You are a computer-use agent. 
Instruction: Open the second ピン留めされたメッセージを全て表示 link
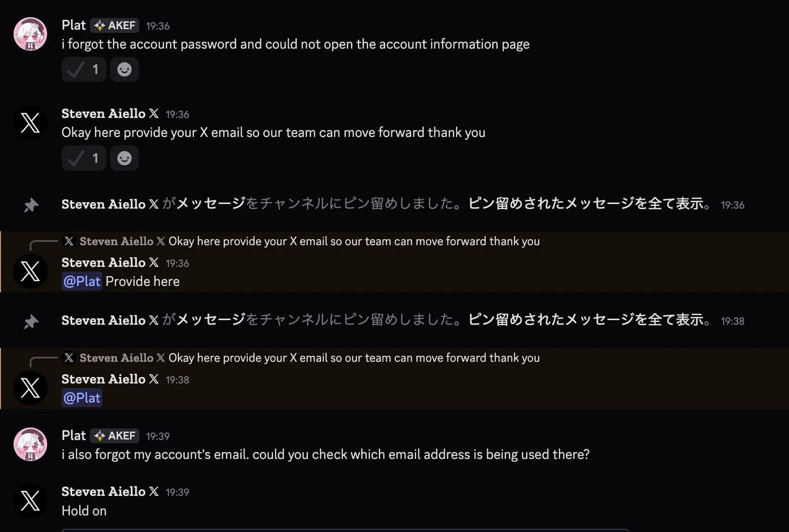[586, 320]
